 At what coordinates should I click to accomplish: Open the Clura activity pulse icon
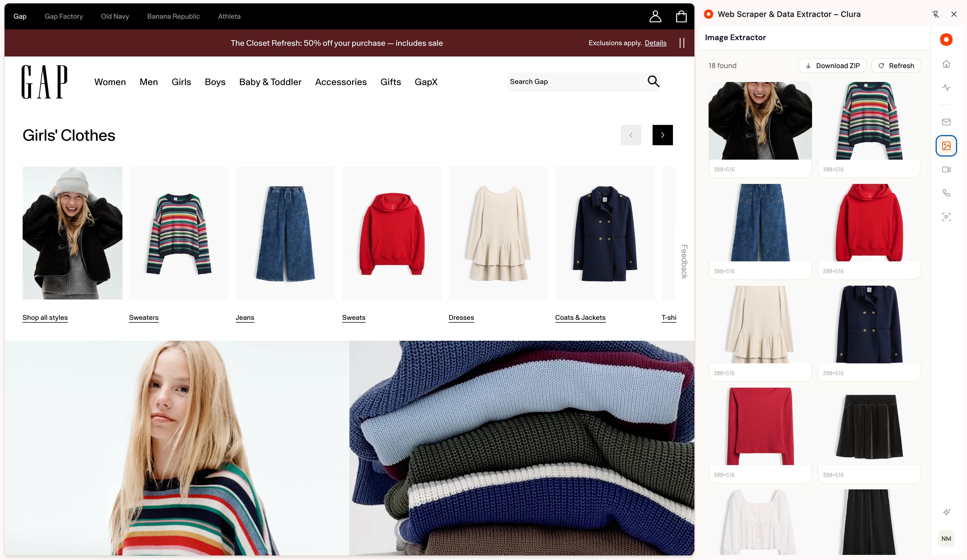(x=946, y=88)
